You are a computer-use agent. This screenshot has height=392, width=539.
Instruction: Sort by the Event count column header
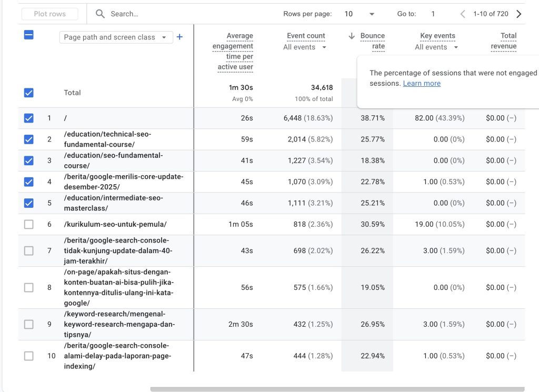[306, 36]
